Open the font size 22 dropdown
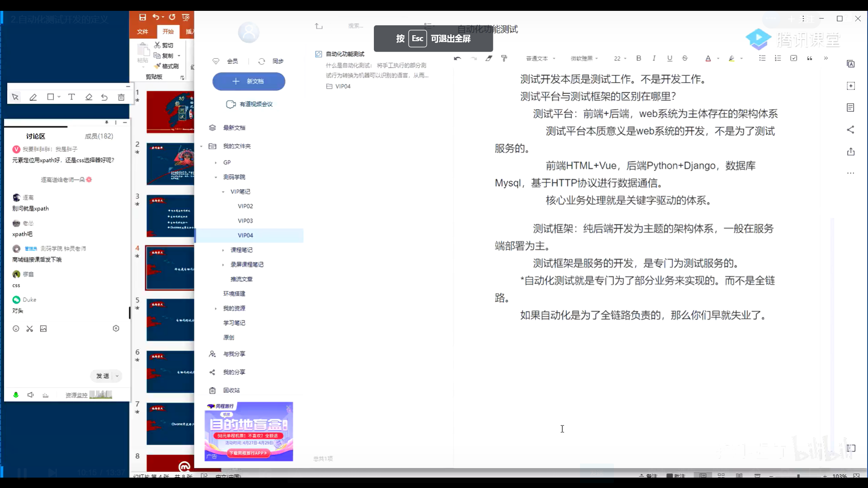The width and height of the screenshot is (868, 488). pos(620,59)
